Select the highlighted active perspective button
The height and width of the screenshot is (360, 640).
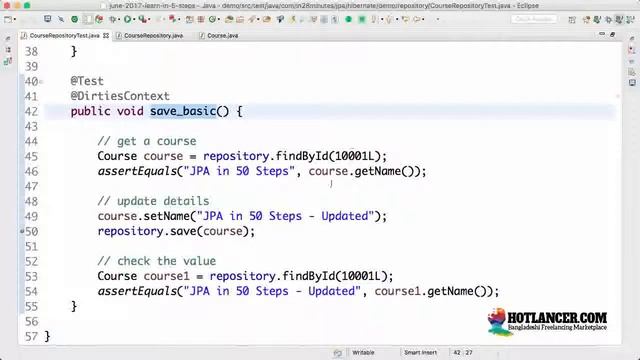click(x=620, y=19)
